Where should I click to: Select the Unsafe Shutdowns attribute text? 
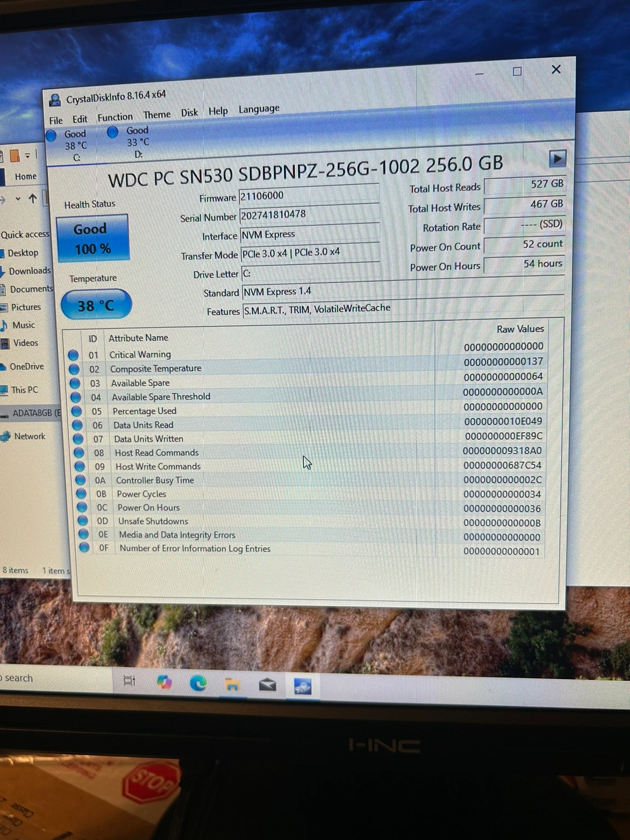pyautogui.click(x=153, y=521)
